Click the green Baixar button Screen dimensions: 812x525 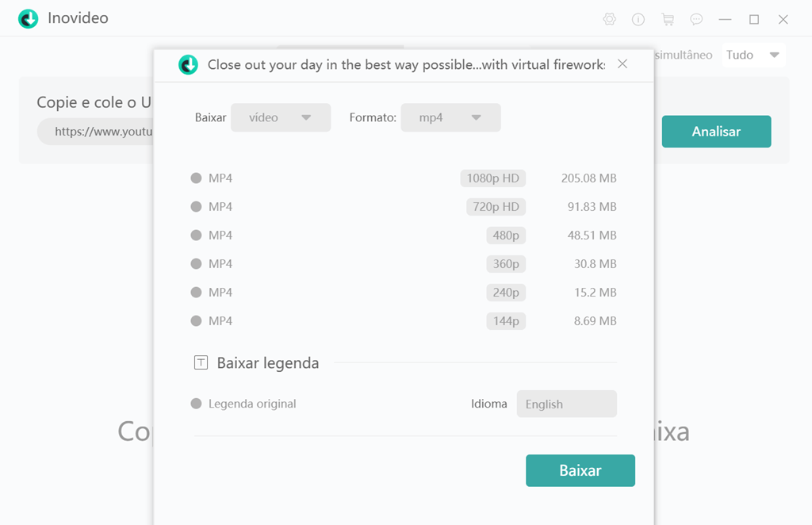click(x=580, y=470)
